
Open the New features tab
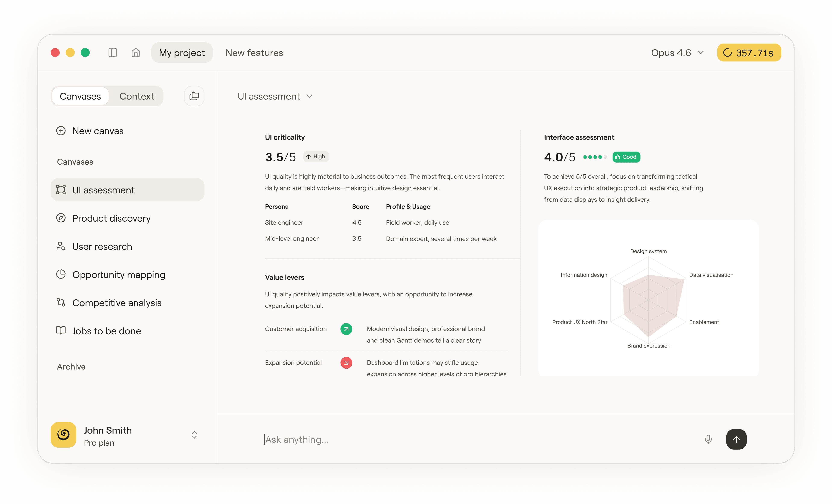254,53
